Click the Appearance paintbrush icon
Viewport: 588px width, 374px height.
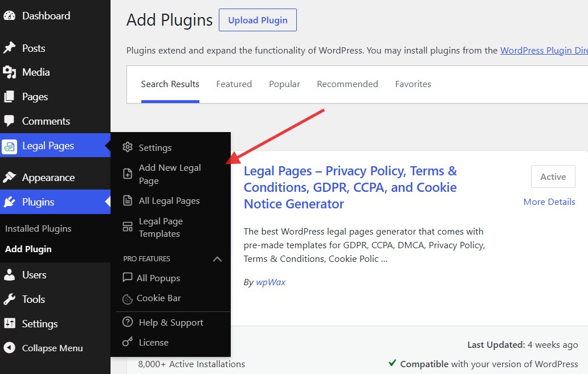(x=9, y=177)
